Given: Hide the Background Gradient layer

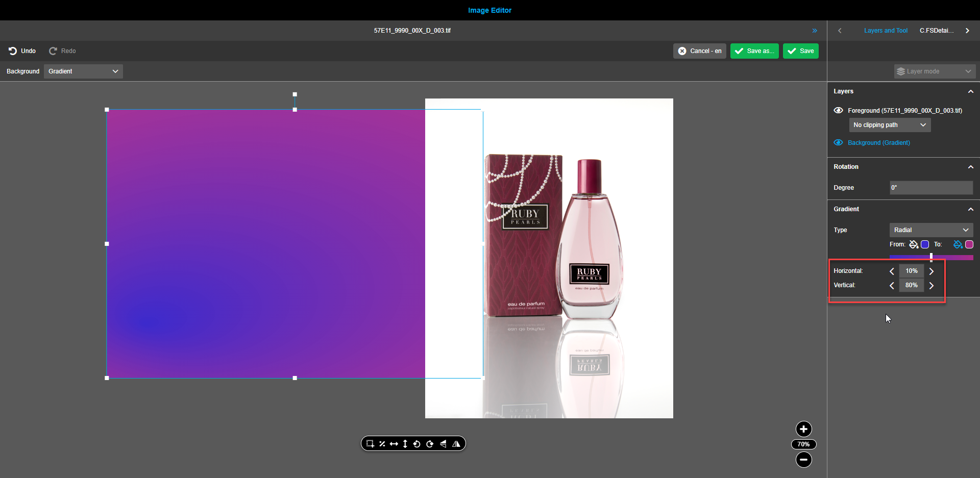Looking at the screenshot, I should tap(839, 142).
